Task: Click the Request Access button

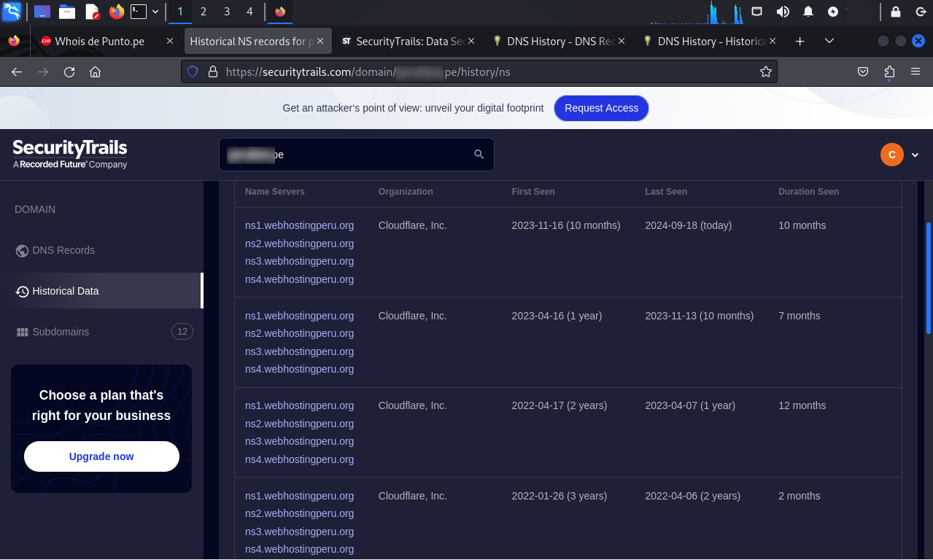Action: pos(601,108)
